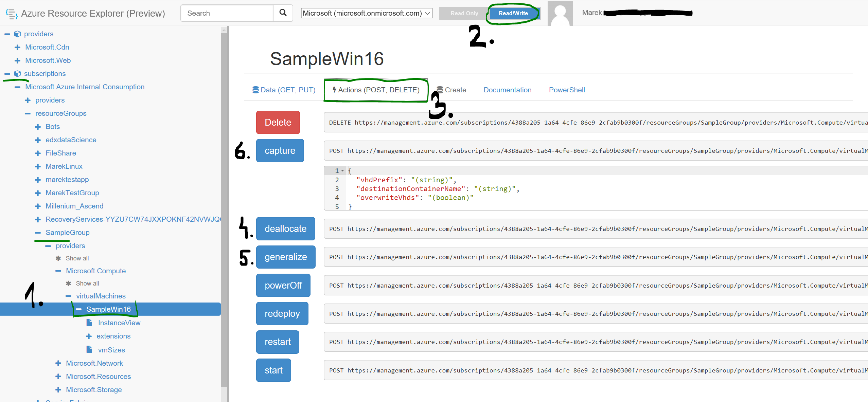This screenshot has width=868, height=402.
Task: Select InstanceView in the tree
Action: pyautogui.click(x=119, y=323)
